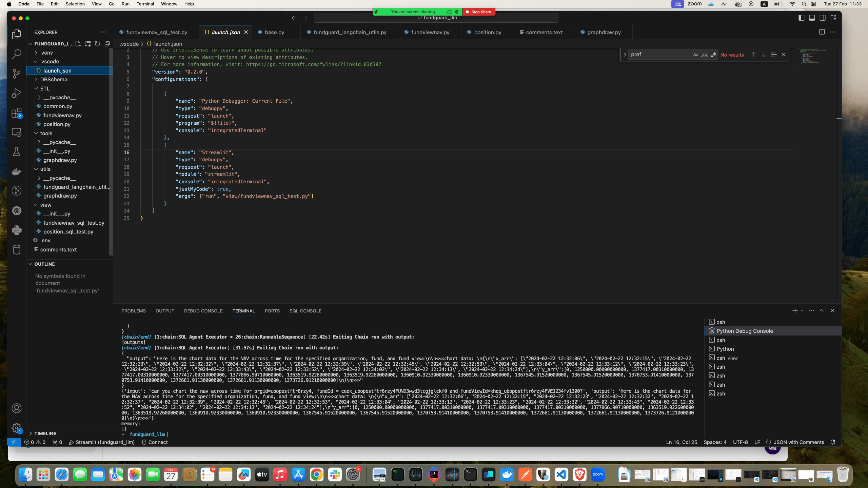Select Python Debug Console terminal in list

pos(773,331)
